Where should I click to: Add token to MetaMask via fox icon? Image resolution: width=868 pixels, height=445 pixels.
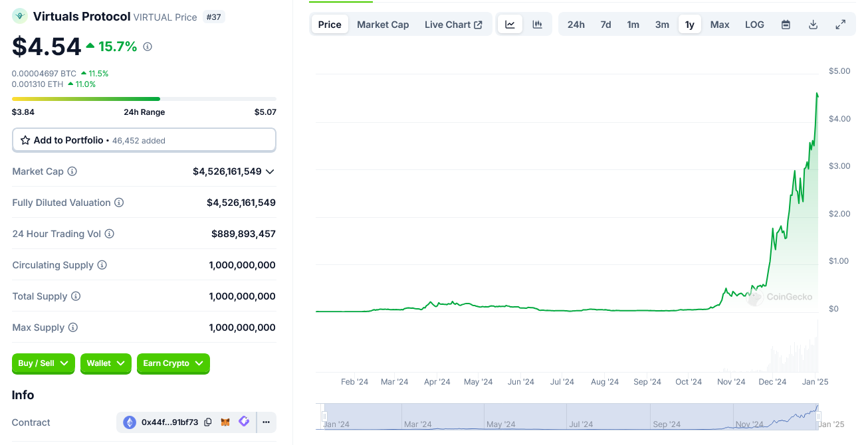[225, 422]
